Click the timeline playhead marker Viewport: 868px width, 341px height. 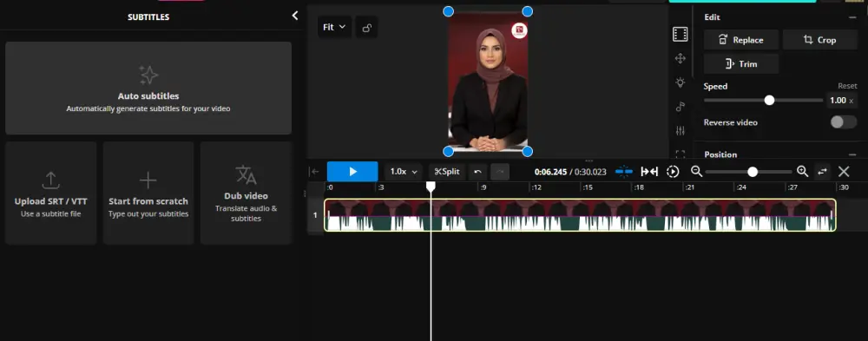click(431, 187)
